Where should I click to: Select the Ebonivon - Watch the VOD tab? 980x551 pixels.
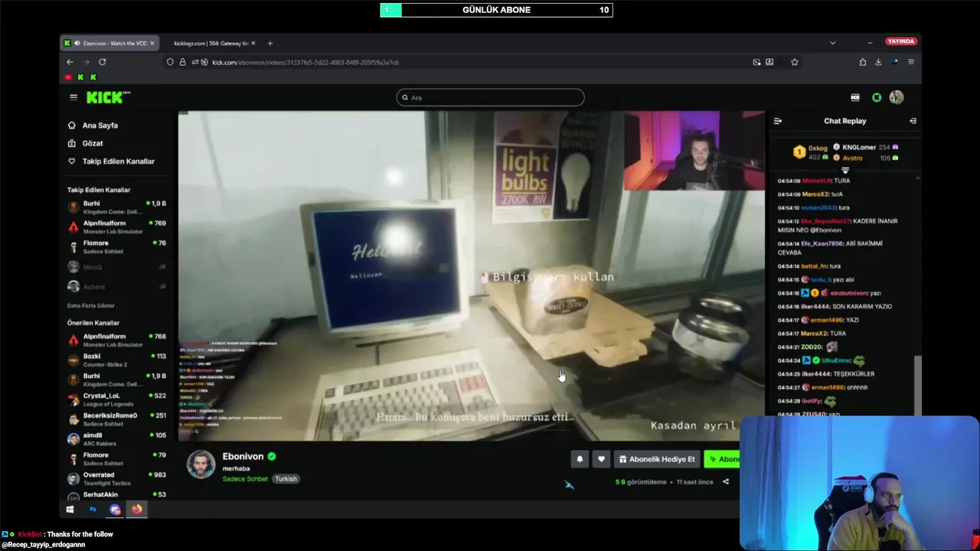click(x=110, y=44)
